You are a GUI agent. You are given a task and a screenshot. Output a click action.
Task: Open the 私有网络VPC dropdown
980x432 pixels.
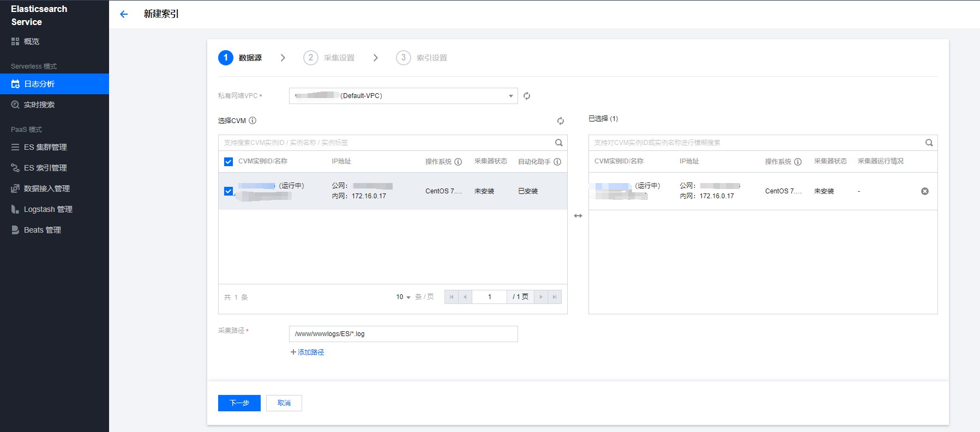[x=403, y=96]
